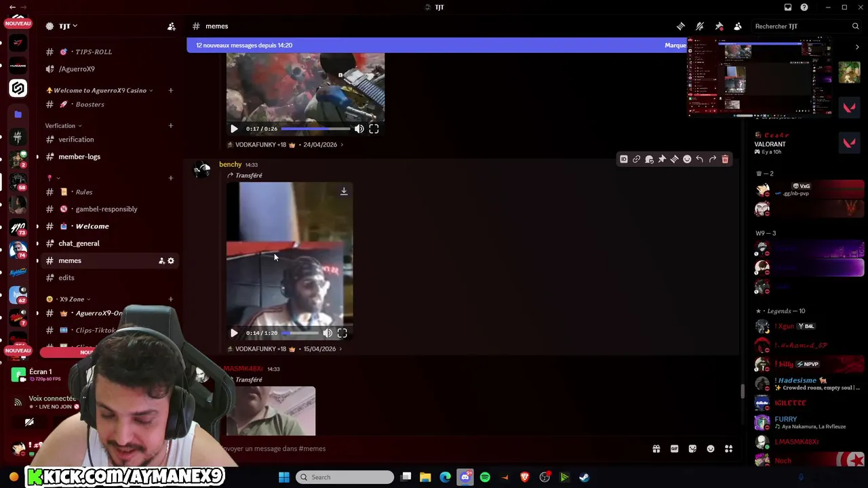Open Spotify from the taskbar

[485, 477]
